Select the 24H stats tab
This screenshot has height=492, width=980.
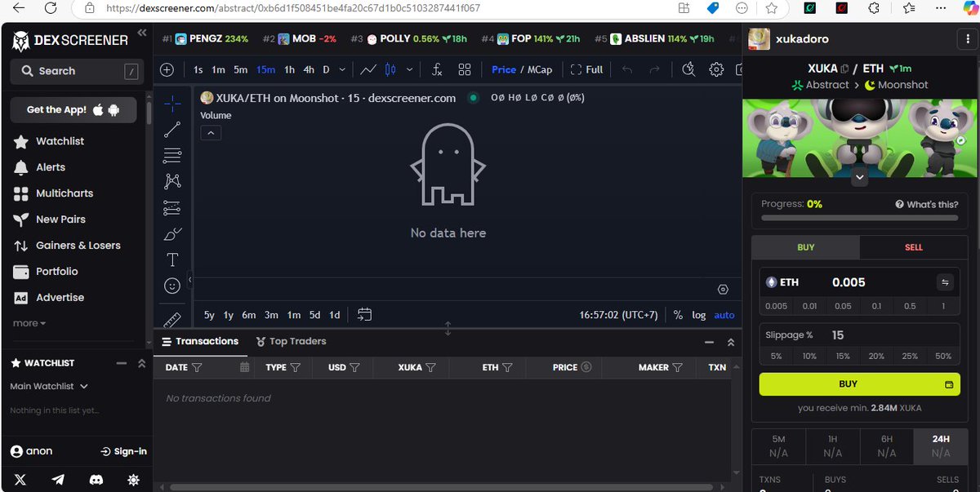pyautogui.click(x=941, y=445)
